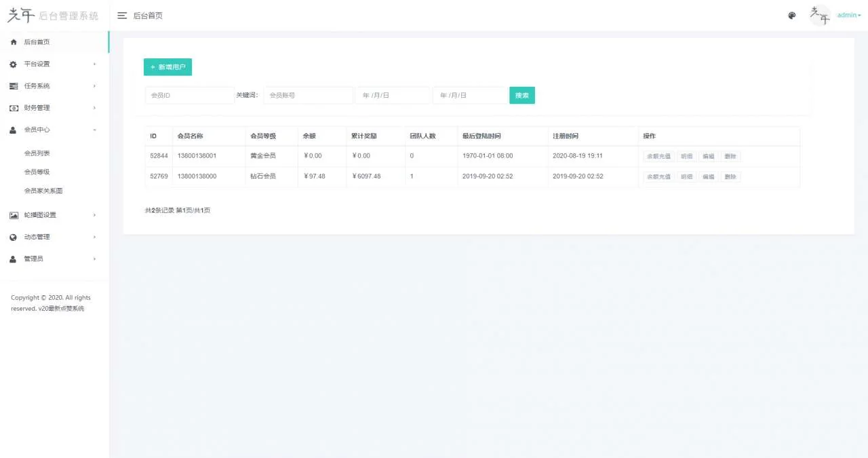Click the 新增用户 button
868x458 pixels.
point(167,67)
